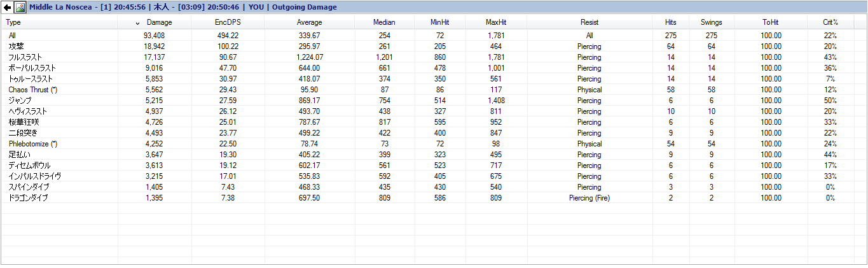Select the Chaos Thrust (*) row
The image size is (868, 268).
32,90
